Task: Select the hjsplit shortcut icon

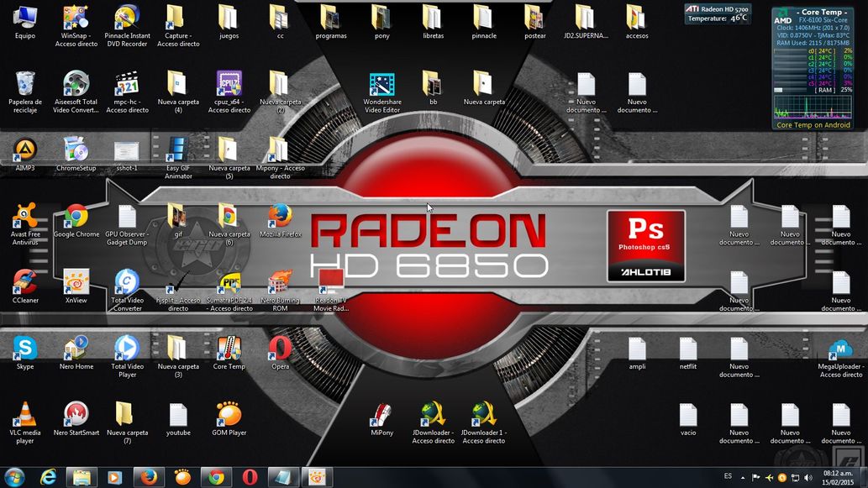Action: coord(177,282)
